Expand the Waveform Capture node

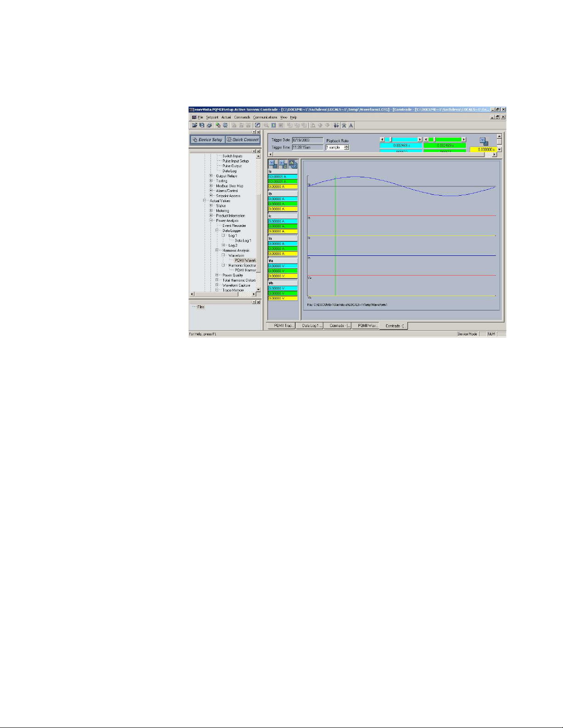[x=217, y=285]
